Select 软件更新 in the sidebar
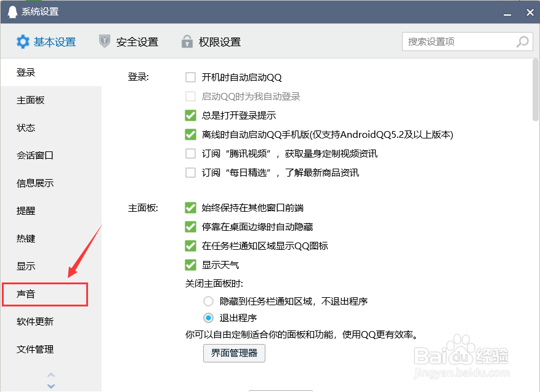 point(51,321)
